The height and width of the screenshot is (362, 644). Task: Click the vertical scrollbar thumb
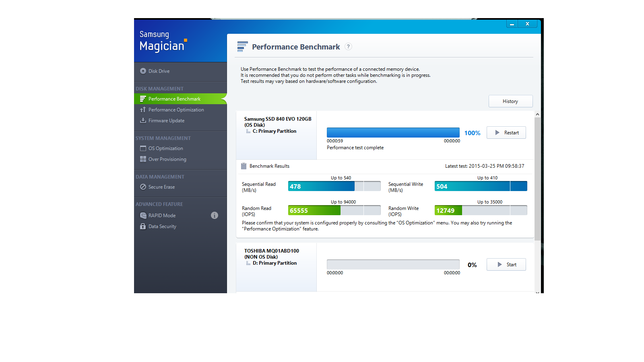point(537,179)
